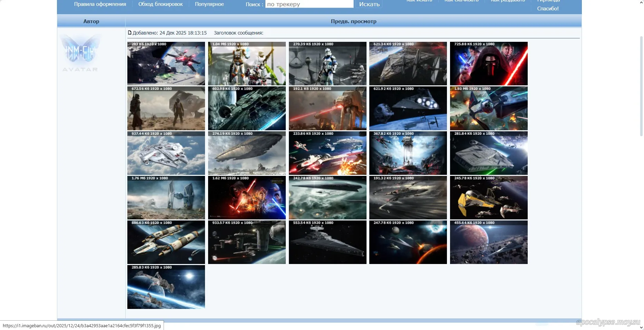The width and height of the screenshot is (644, 330).
Task: Open the Kylo Ren 725.88 Кб thumbnail
Action: coord(489,64)
